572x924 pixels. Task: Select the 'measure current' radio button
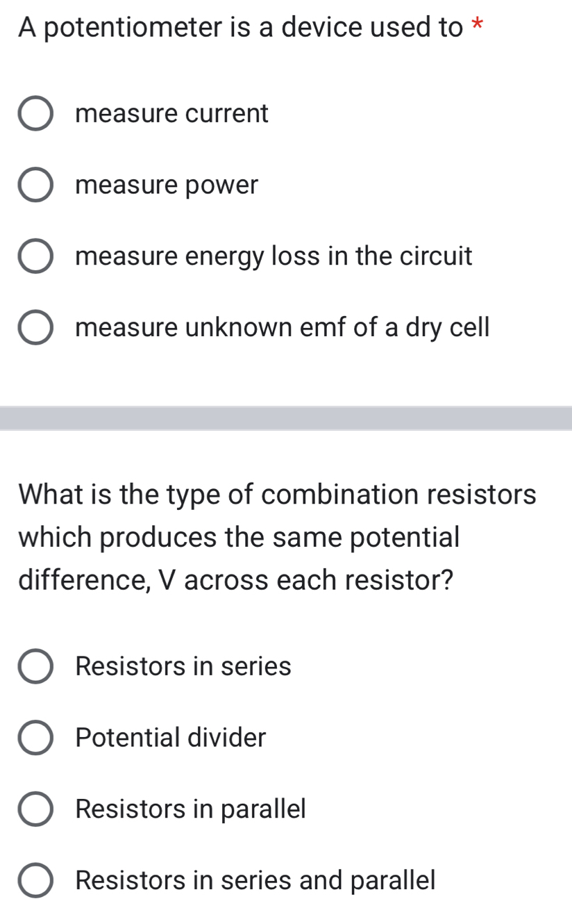[35, 113]
